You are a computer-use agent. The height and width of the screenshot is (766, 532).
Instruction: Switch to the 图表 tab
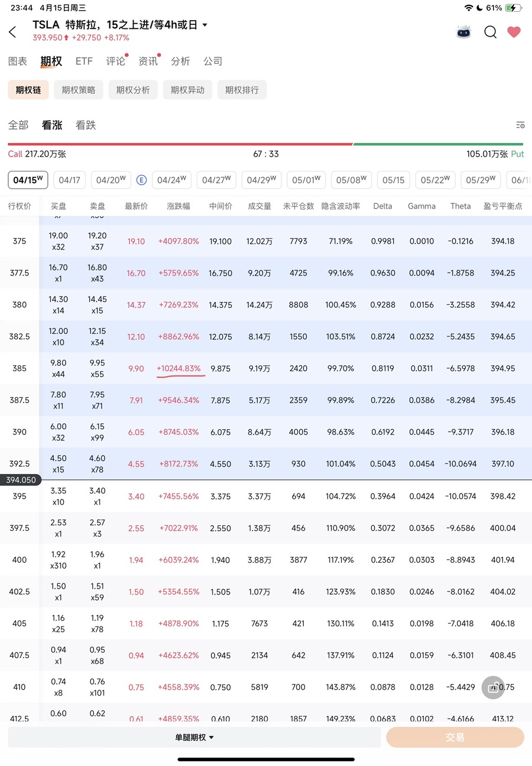pyautogui.click(x=18, y=61)
